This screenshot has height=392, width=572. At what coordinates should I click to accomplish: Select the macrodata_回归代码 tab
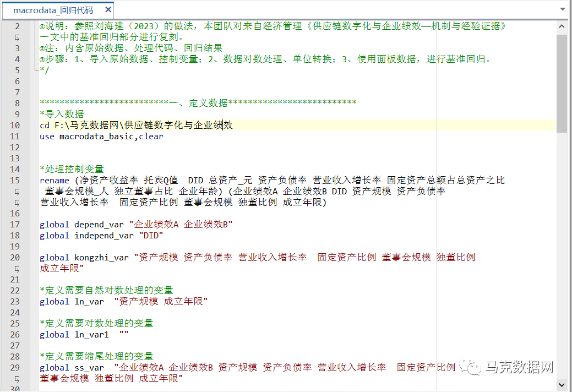pyautogui.click(x=53, y=10)
